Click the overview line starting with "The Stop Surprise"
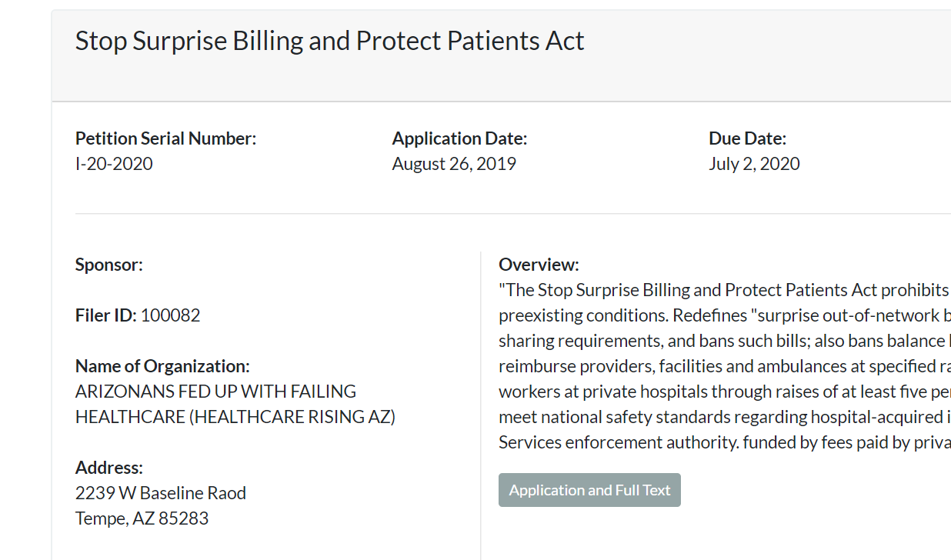The width and height of the screenshot is (951, 560). point(723,290)
